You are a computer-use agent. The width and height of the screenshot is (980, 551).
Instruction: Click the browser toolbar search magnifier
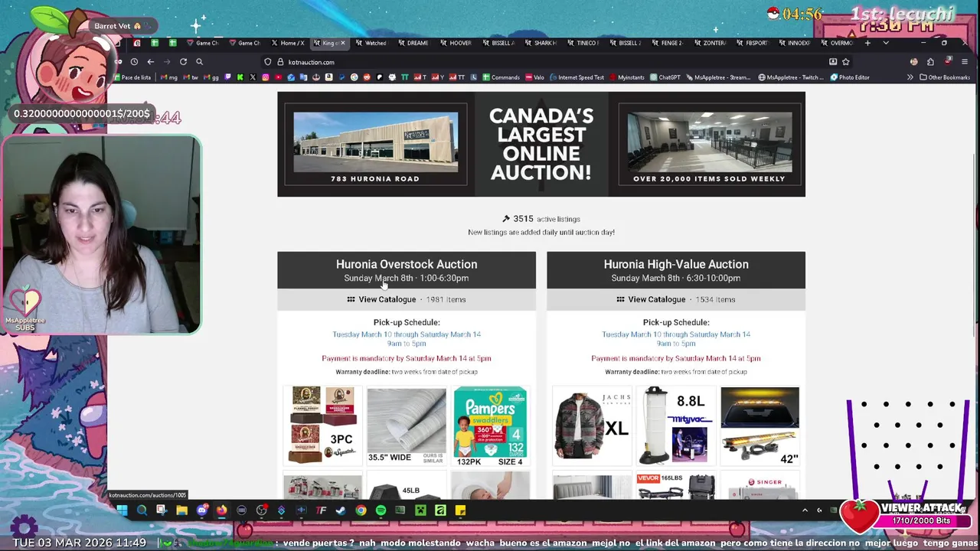(x=199, y=62)
